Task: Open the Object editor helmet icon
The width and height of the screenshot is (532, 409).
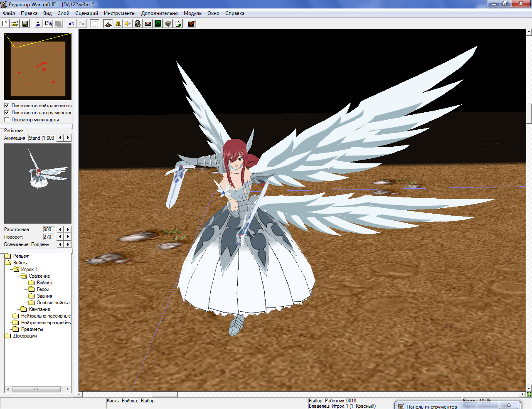Action: [x=138, y=24]
